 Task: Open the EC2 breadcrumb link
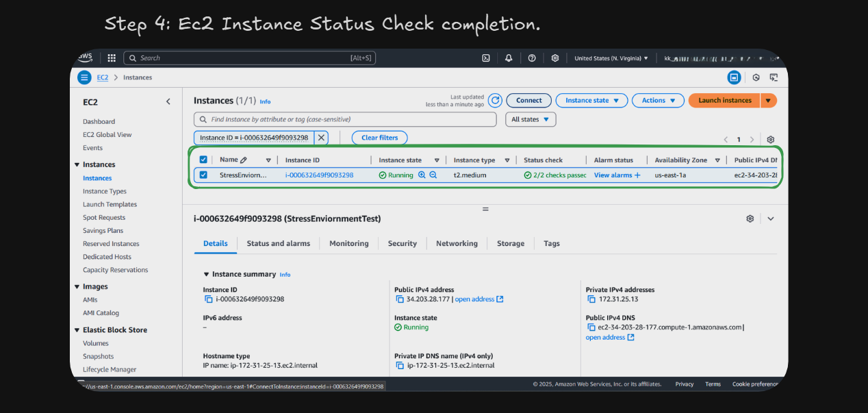tap(102, 77)
